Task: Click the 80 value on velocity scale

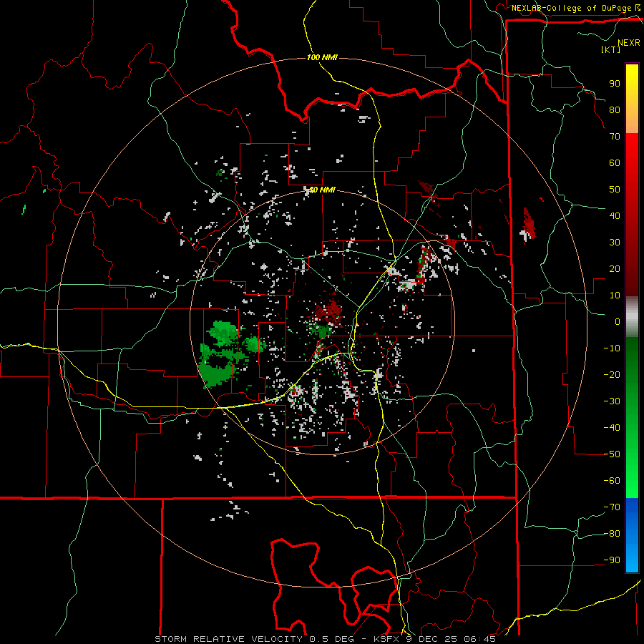Action: click(x=615, y=109)
